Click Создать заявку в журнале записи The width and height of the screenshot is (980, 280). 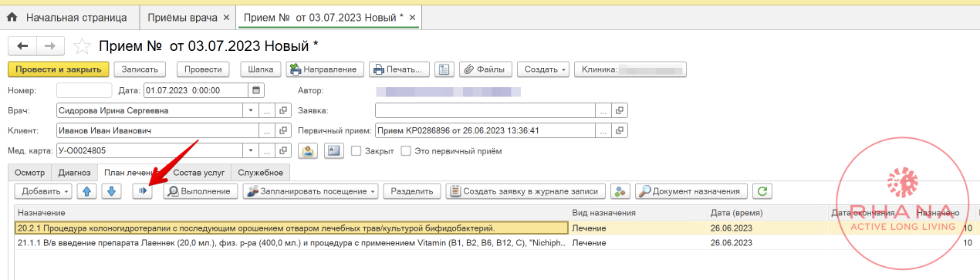click(525, 191)
